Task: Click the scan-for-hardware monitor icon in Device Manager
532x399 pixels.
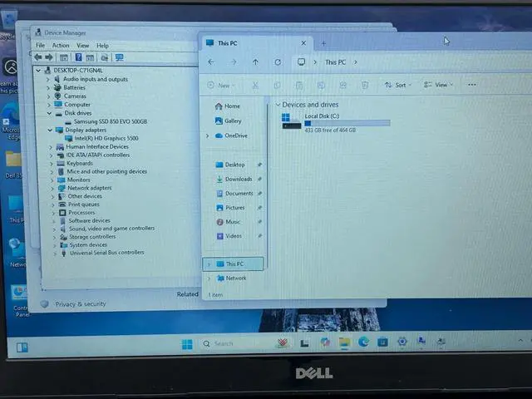Action: coord(119,57)
